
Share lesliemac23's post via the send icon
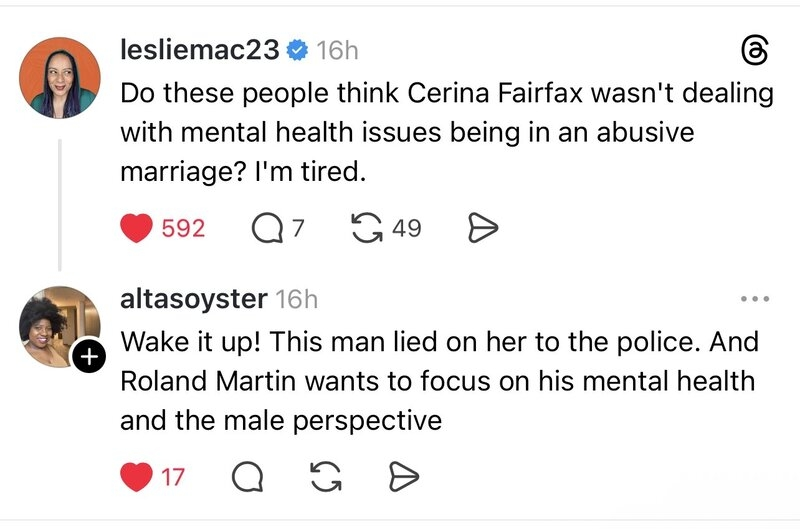[x=483, y=228]
